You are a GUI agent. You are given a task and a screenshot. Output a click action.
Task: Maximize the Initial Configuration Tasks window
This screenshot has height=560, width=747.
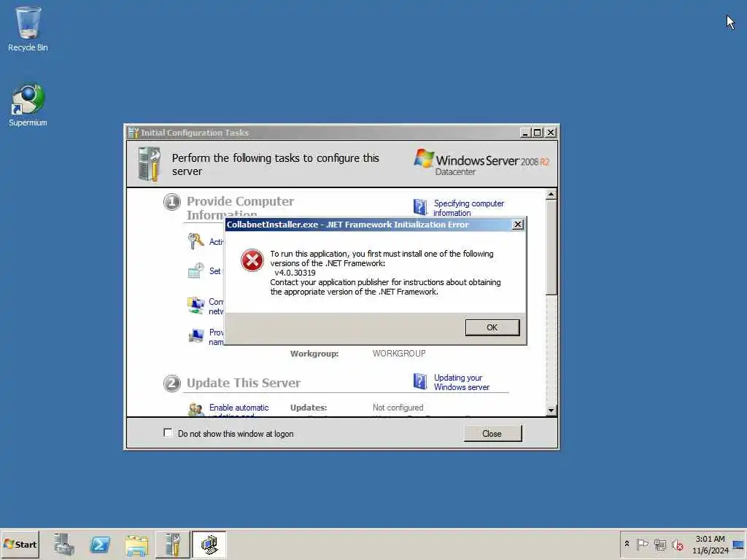coord(538,133)
